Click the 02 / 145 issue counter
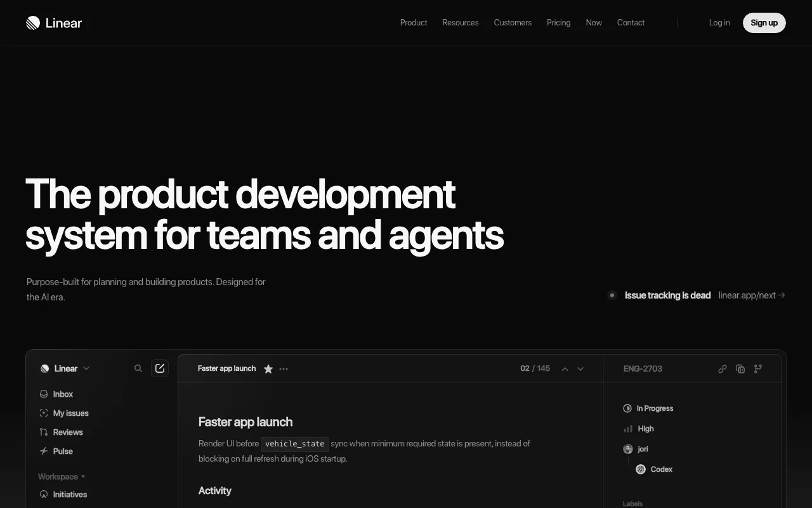Image resolution: width=812 pixels, height=508 pixels. pos(535,368)
